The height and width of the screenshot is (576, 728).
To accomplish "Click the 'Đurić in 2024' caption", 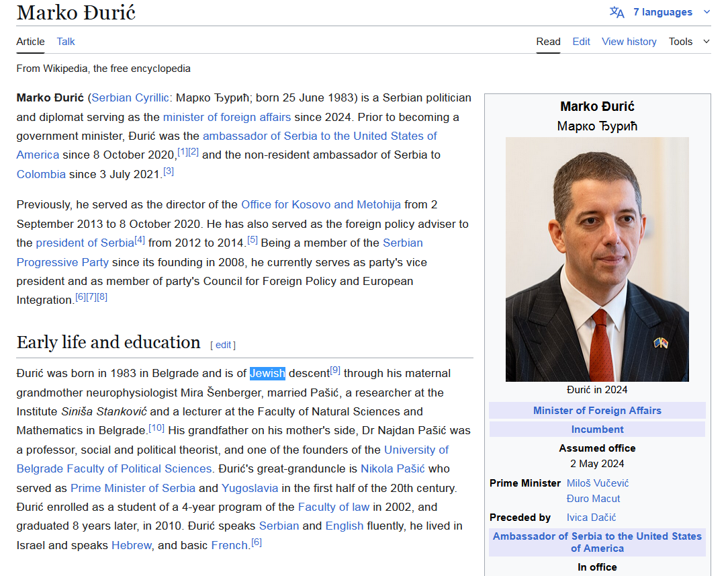I will pos(597,390).
